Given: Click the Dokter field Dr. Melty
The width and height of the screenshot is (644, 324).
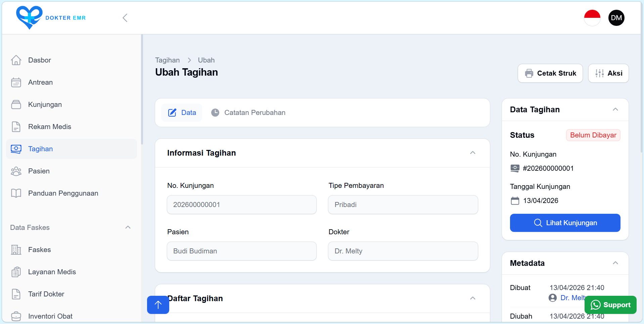Looking at the screenshot, I should pos(403,251).
